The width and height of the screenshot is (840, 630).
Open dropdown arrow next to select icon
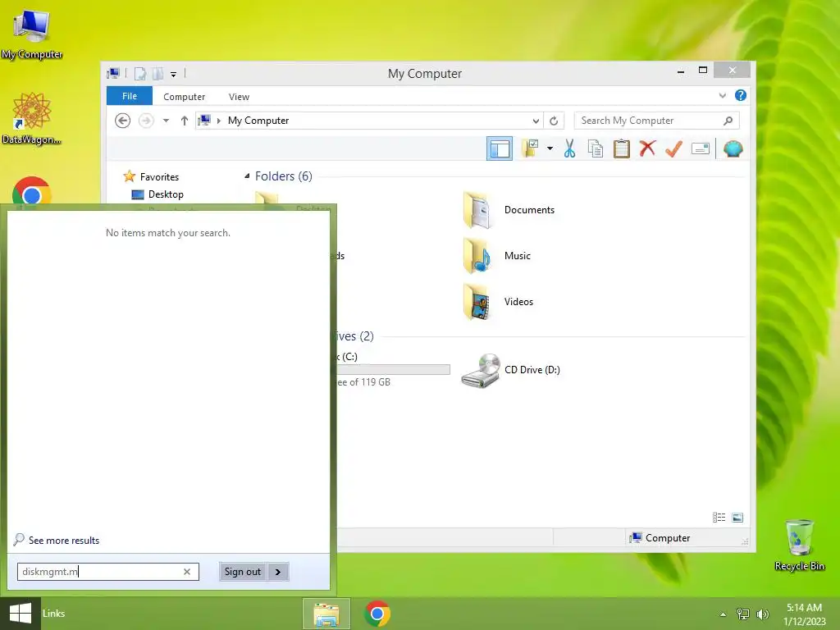(x=550, y=148)
